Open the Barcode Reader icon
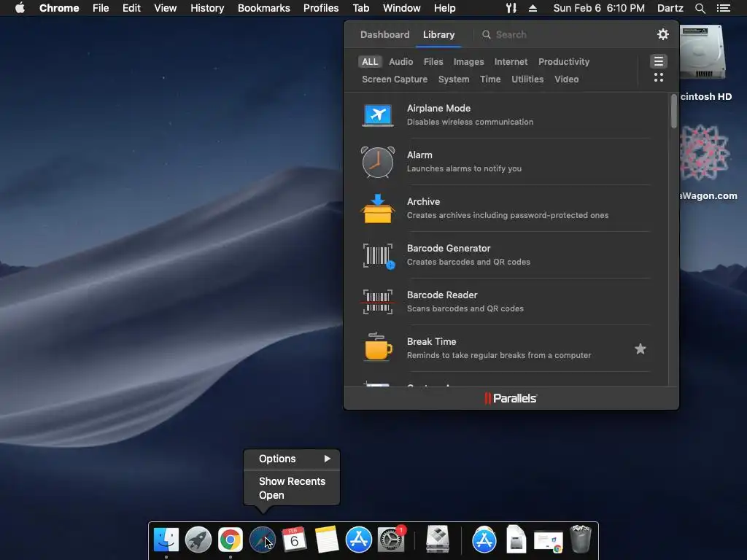The height and width of the screenshot is (560, 747). [377, 302]
